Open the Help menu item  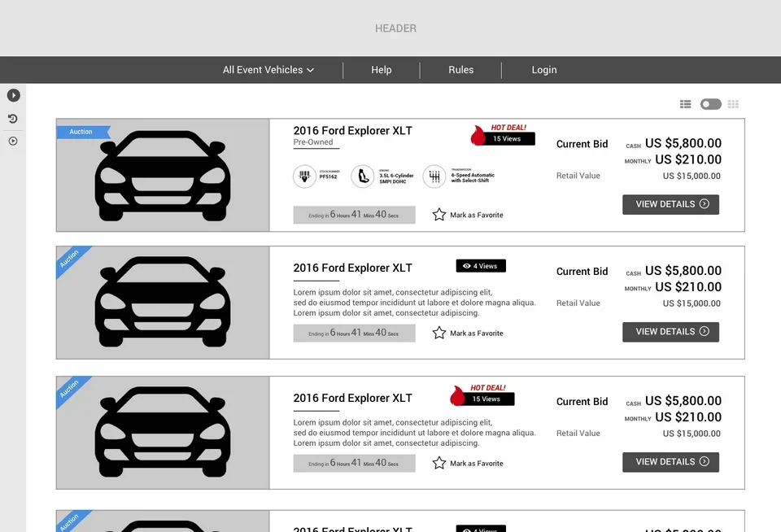coord(381,70)
